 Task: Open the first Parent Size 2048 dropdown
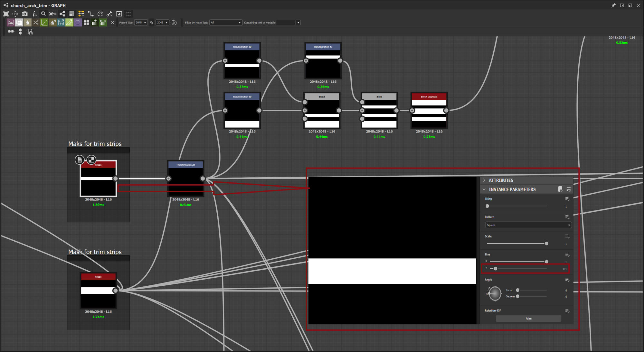[141, 23]
